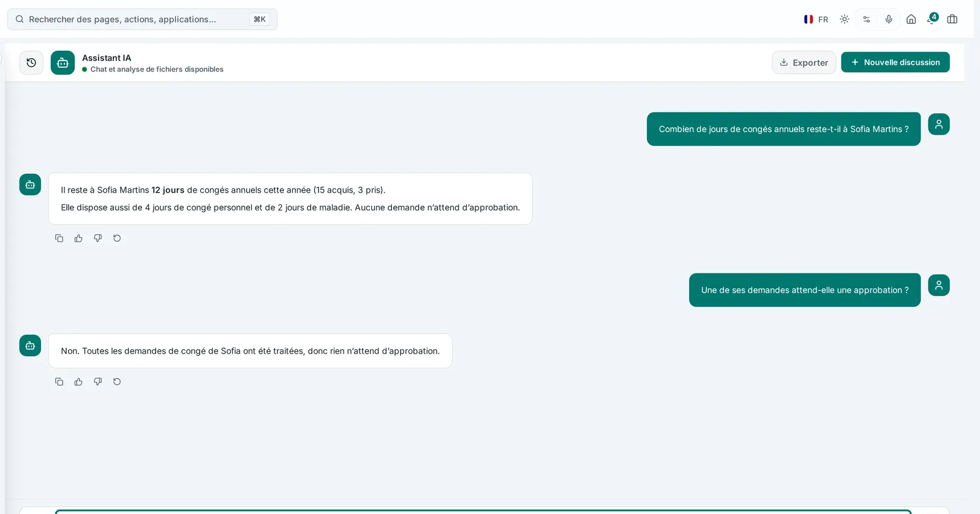The width and height of the screenshot is (980, 514).
Task: Go to the home page icon
Action: tap(911, 19)
